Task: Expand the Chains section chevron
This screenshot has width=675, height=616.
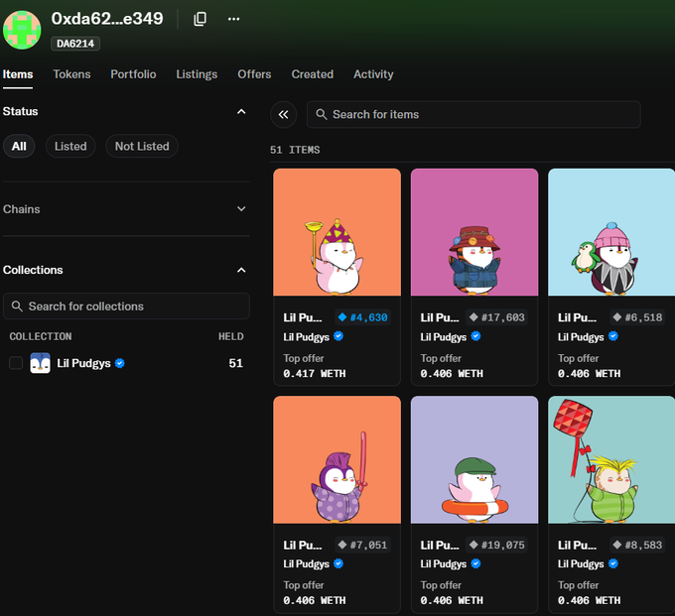Action: [241, 209]
